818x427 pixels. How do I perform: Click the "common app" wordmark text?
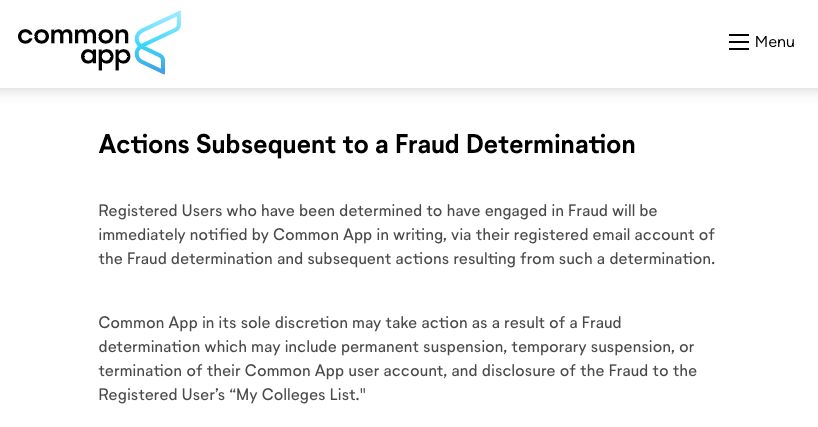pos(74,46)
